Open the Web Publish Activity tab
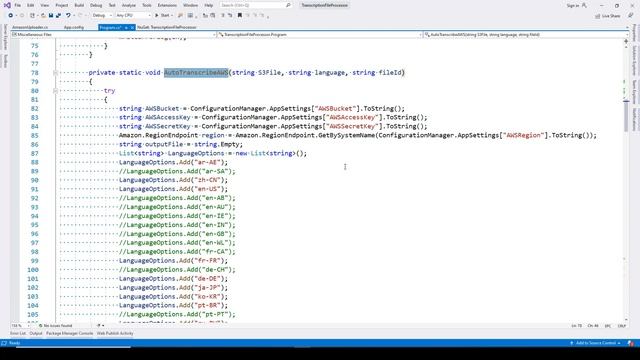This screenshot has width=640, height=360. [x=115, y=333]
